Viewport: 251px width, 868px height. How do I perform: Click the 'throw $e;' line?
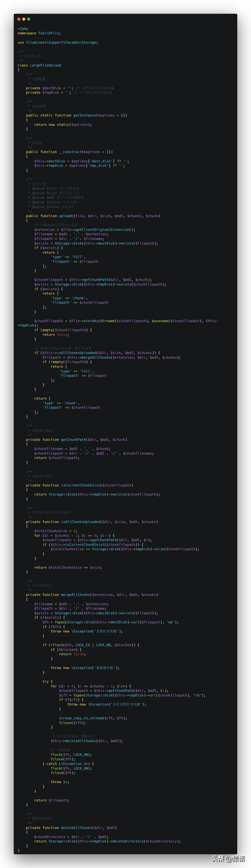(x=60, y=782)
